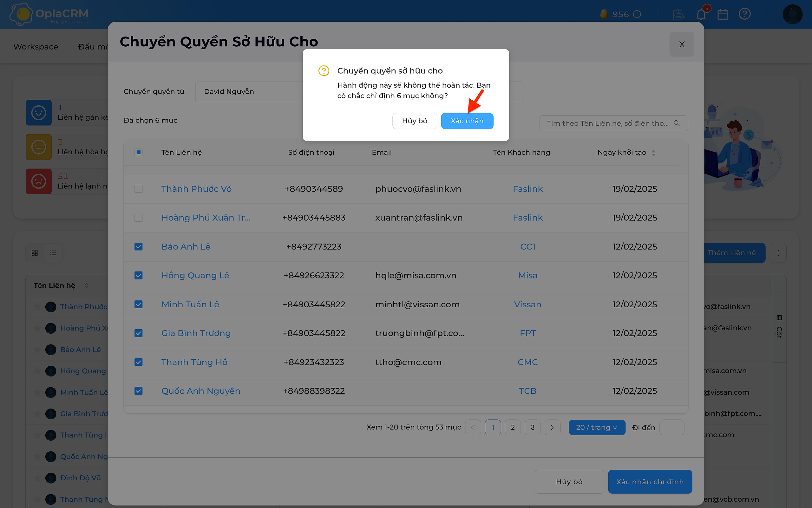Close the transfer ownership dialog

point(682,44)
